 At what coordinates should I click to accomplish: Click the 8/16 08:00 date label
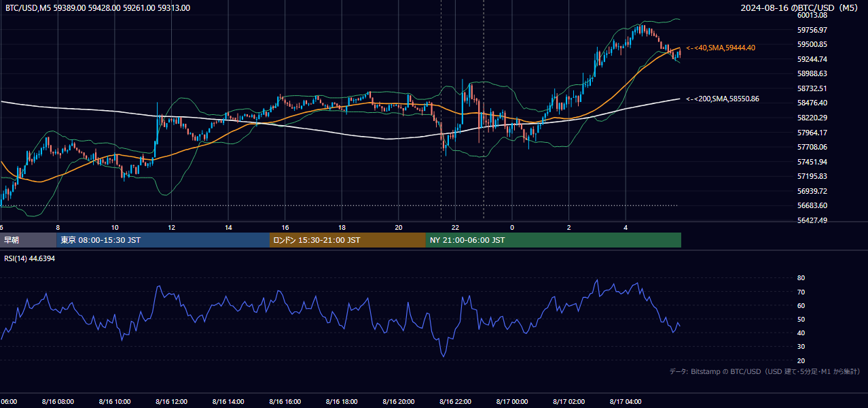coord(58,402)
